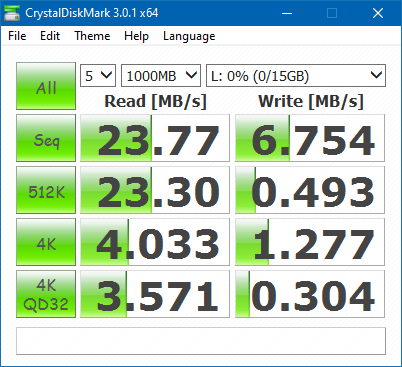Open the Language menu

(189, 36)
